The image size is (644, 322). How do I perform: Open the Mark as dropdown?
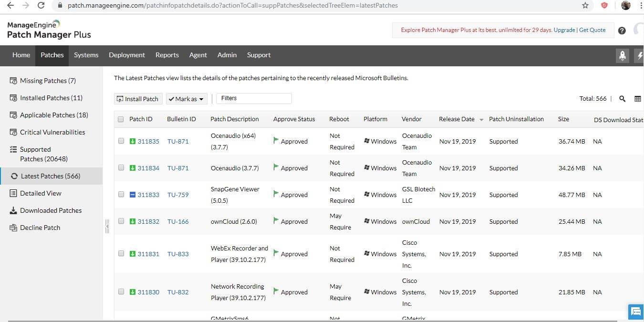click(x=186, y=99)
